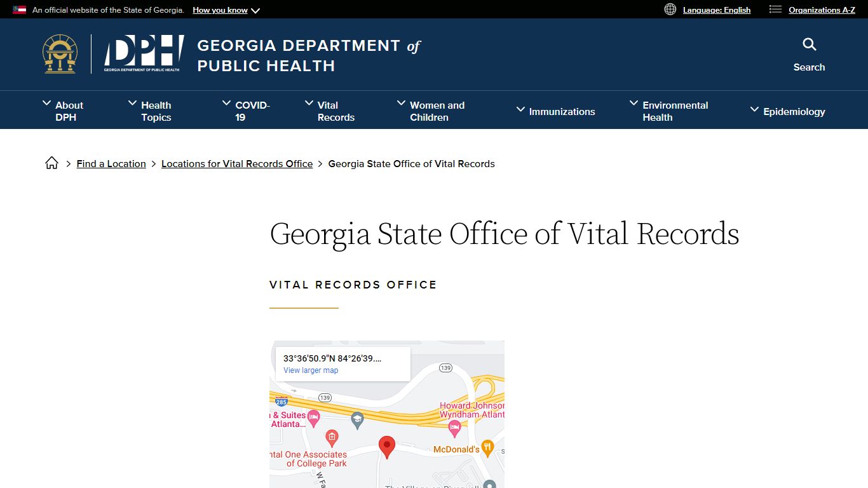Screen dimensions: 868x488
Task: Click the dental clinic map marker
Action: [x=332, y=437]
